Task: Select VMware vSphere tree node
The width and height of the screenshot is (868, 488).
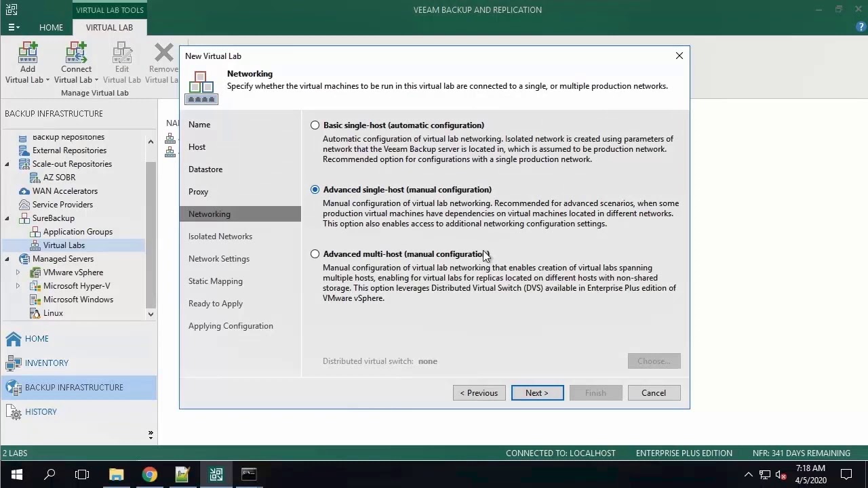Action: point(73,272)
